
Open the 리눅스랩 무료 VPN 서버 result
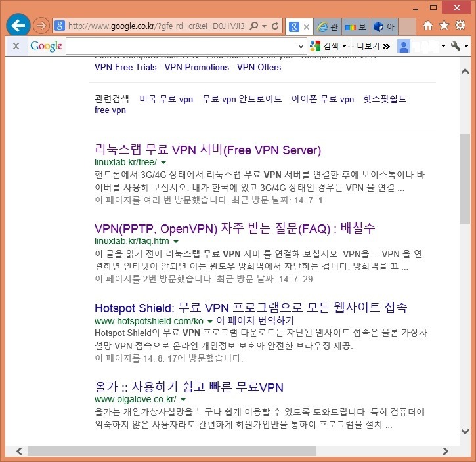[x=207, y=150]
